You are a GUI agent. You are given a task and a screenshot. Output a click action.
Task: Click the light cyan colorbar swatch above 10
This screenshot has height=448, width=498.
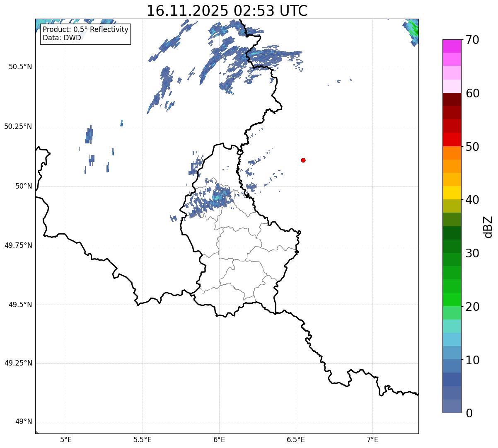coord(452,339)
